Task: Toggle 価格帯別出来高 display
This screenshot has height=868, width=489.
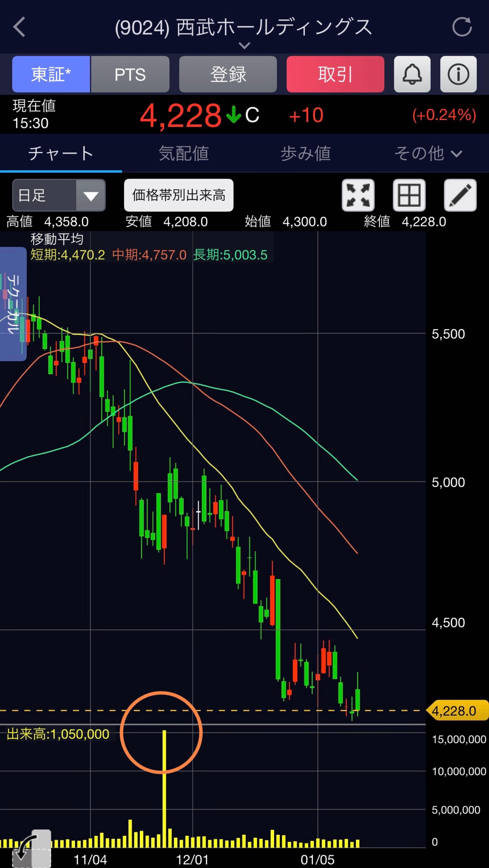Action: click(179, 195)
